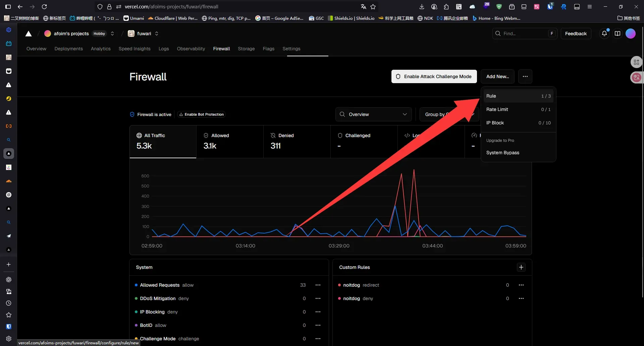Open three-dot menu next to Add New
Viewport: 644px width, 346px height.
click(525, 76)
